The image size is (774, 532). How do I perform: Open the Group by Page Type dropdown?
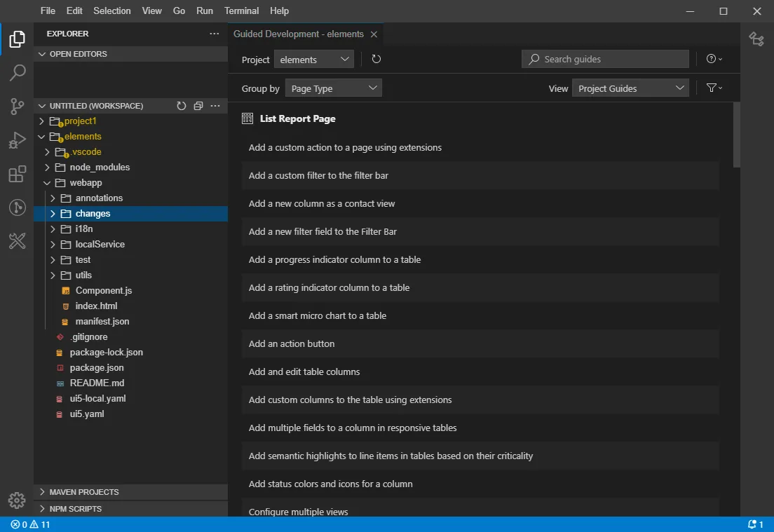pos(334,88)
